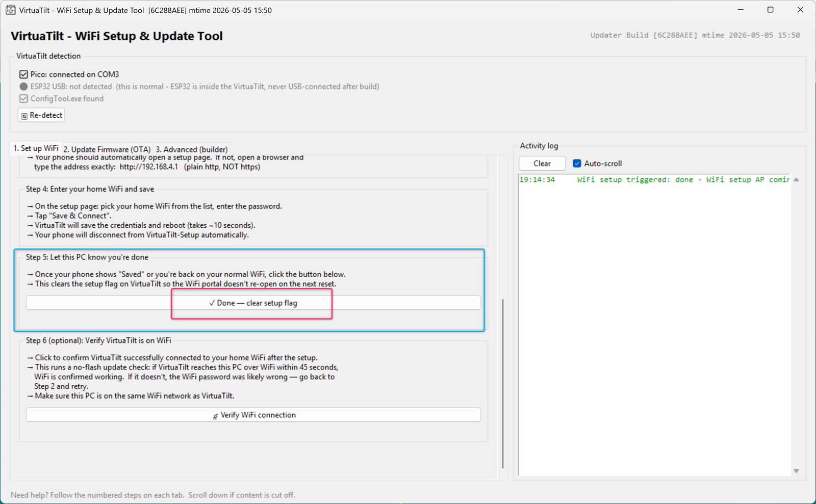This screenshot has height=504, width=816.
Task: Click the setup steps panel vertical scrollbar
Action: click(x=503, y=383)
